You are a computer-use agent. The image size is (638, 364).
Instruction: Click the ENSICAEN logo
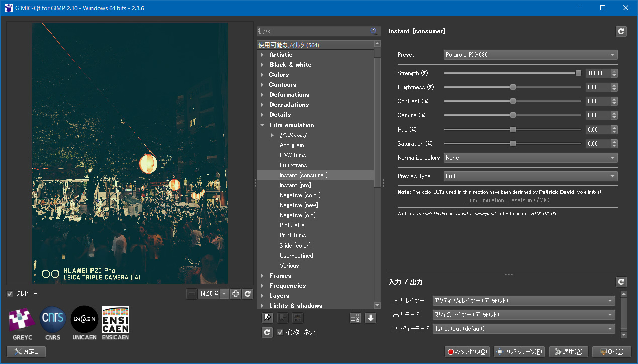point(115,323)
